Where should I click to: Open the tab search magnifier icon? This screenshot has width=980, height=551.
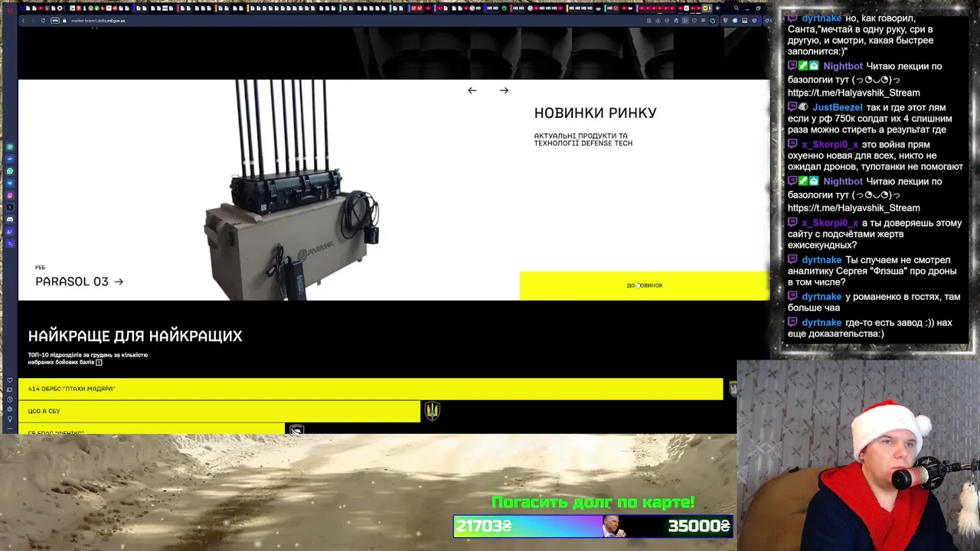(736, 8)
